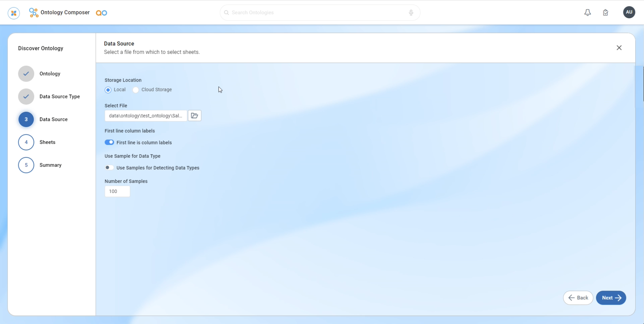
Task: Click the microphone icon in search bar
Action: tap(411, 13)
